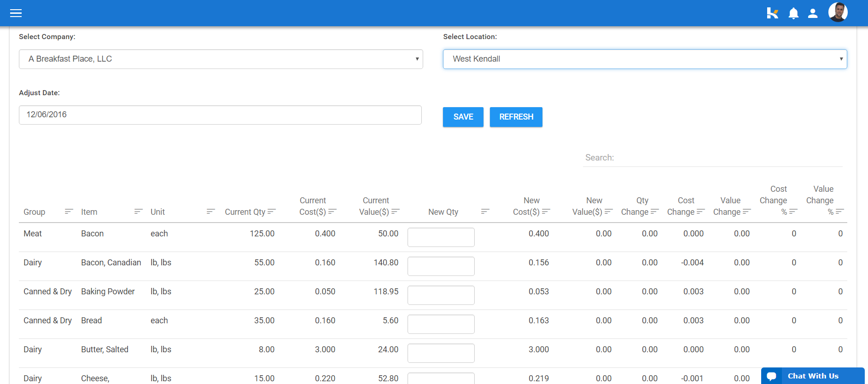Select the Butter, Salted item cell
Screen dimensions: 868x384
(105, 350)
